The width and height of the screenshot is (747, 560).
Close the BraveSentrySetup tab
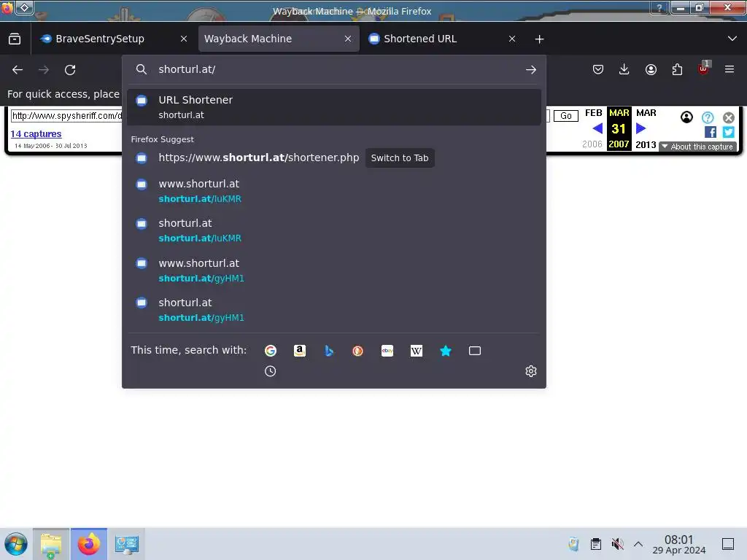[184, 39]
